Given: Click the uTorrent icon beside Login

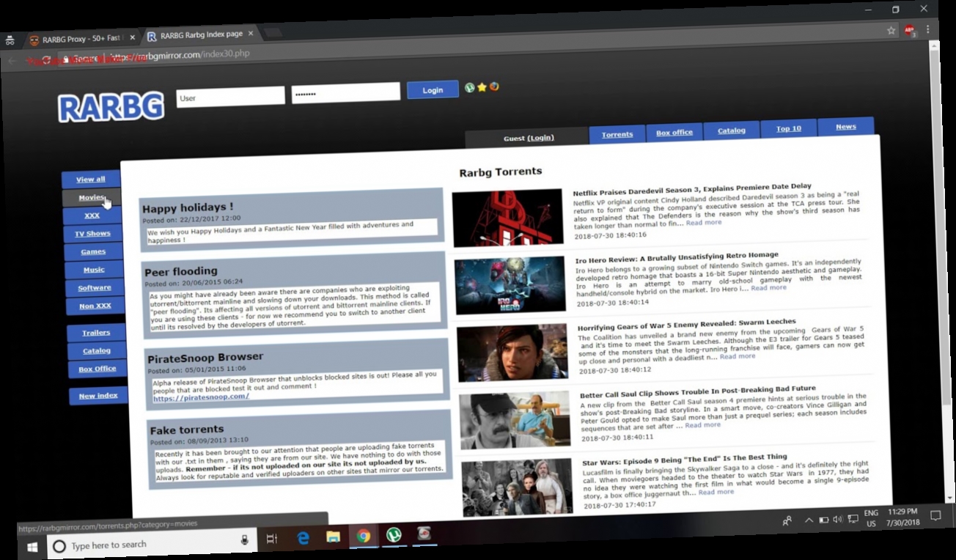Looking at the screenshot, I should click(x=470, y=87).
